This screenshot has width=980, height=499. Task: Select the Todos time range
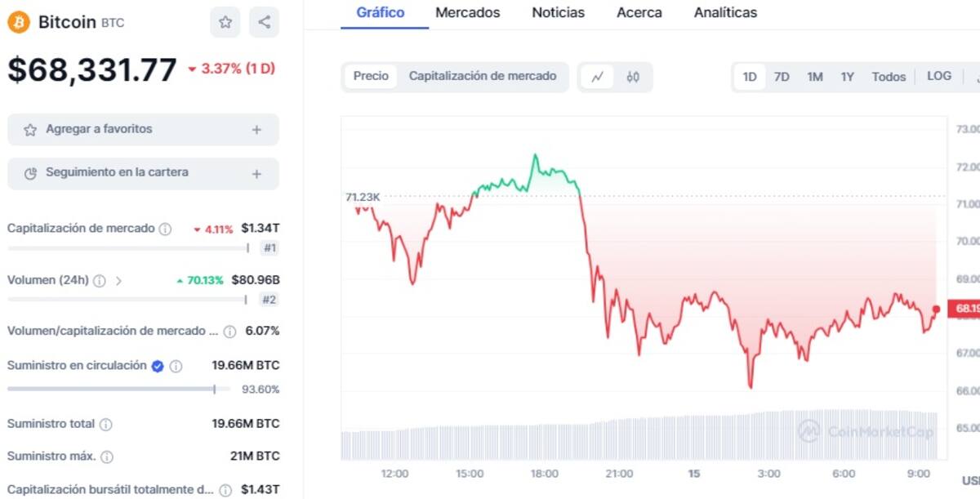click(889, 76)
